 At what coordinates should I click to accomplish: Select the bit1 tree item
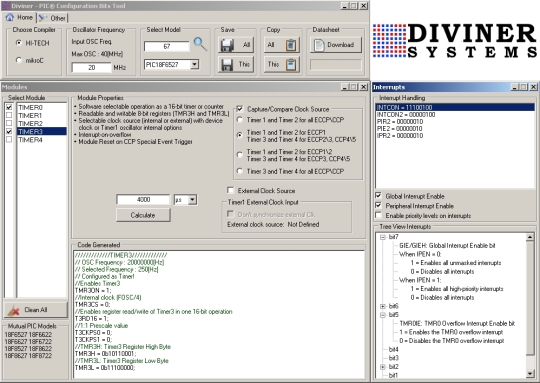point(393,375)
